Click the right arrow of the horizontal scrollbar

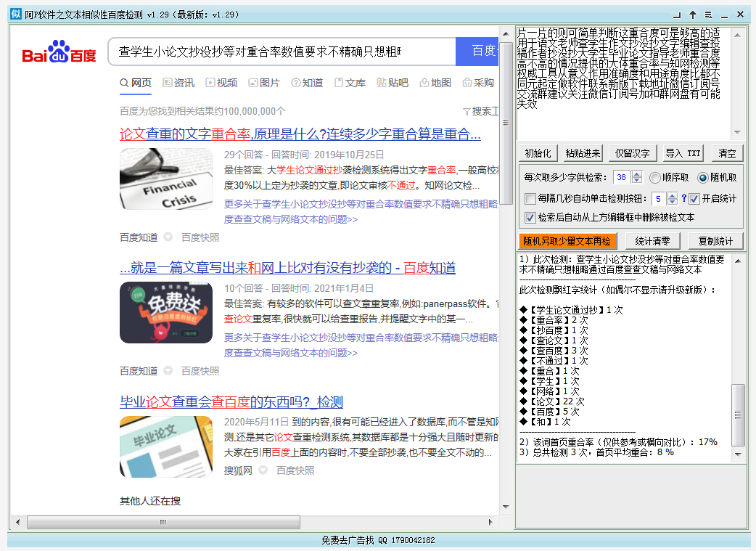tap(490, 522)
